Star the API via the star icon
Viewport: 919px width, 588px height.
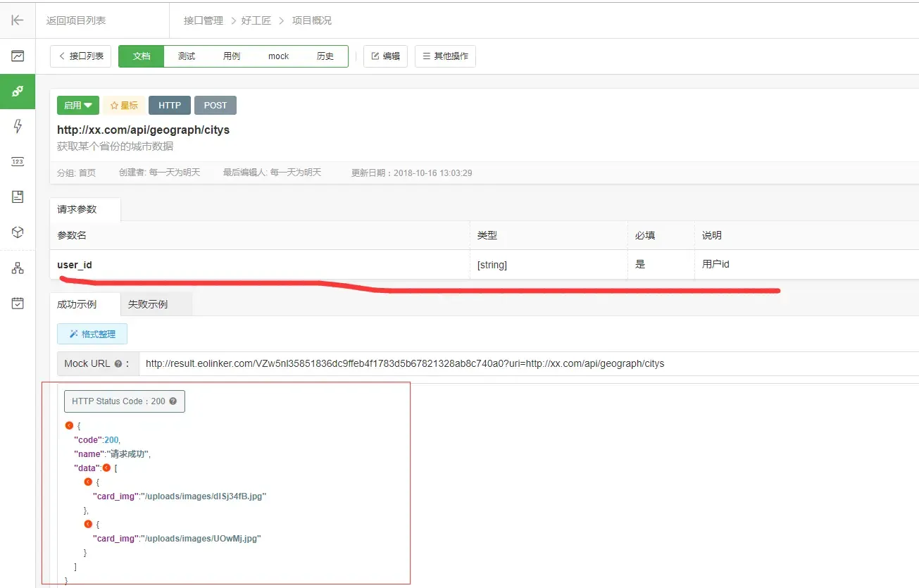[x=115, y=105]
